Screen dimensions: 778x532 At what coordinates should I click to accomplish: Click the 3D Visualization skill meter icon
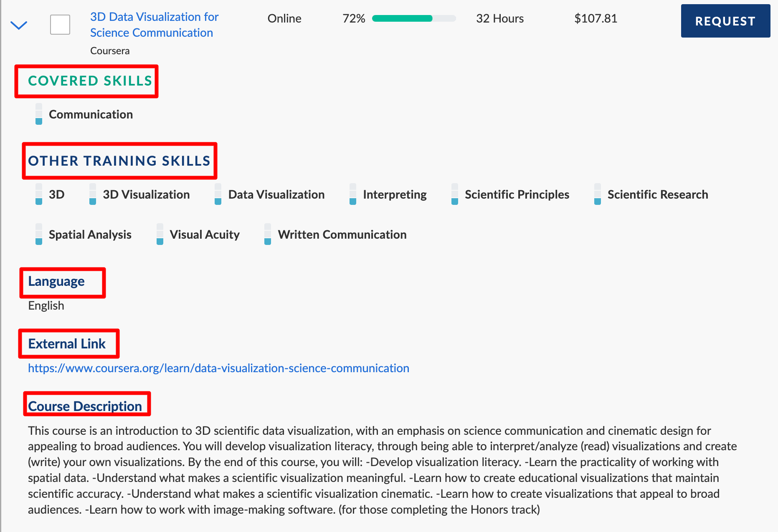[x=93, y=194]
